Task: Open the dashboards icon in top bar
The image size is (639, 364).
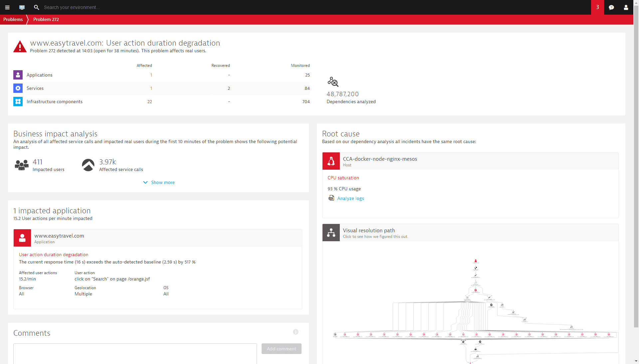Action: 22,7
